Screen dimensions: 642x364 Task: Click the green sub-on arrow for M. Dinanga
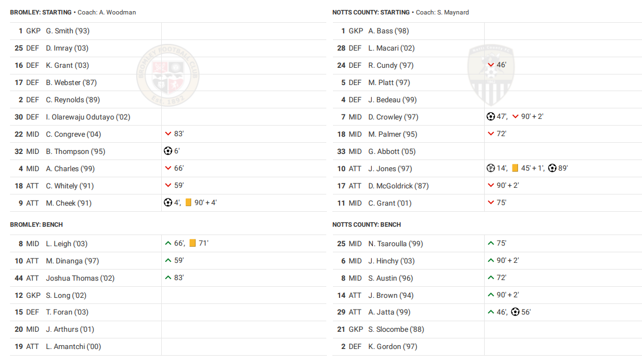168,261
